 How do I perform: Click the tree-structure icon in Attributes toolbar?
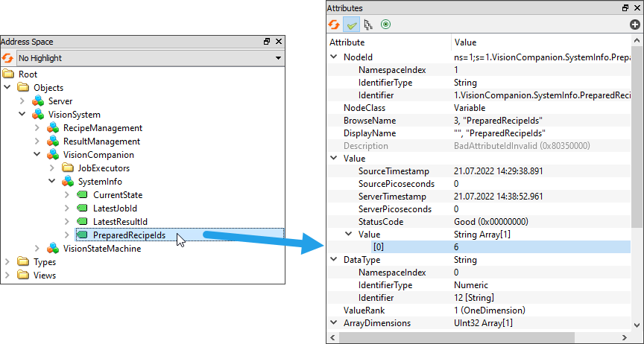coord(367,25)
